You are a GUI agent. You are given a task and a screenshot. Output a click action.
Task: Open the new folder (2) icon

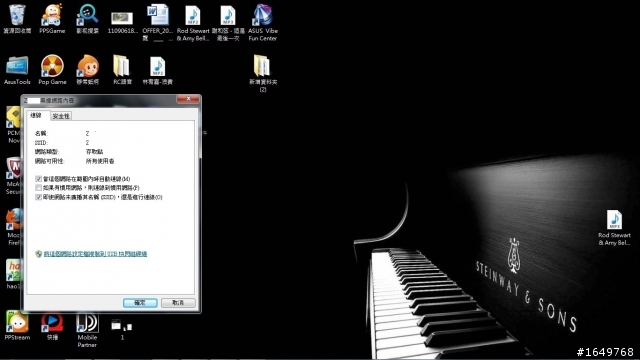coord(263,73)
